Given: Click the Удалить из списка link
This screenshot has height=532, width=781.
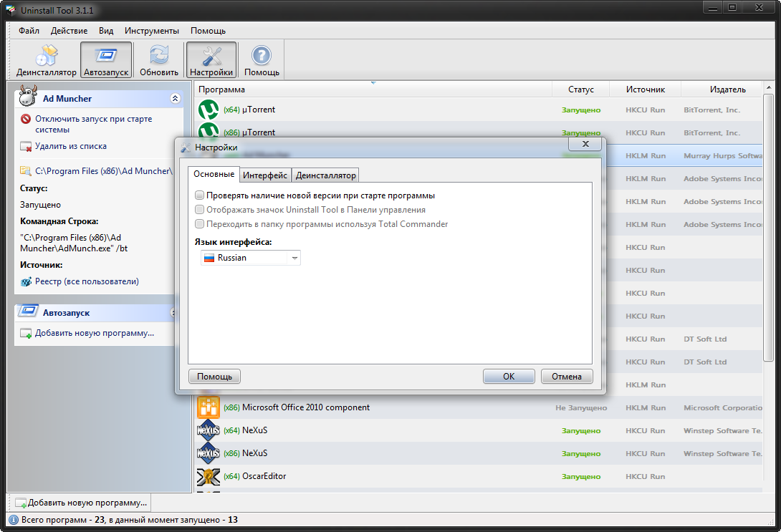Looking at the screenshot, I should click(x=71, y=146).
